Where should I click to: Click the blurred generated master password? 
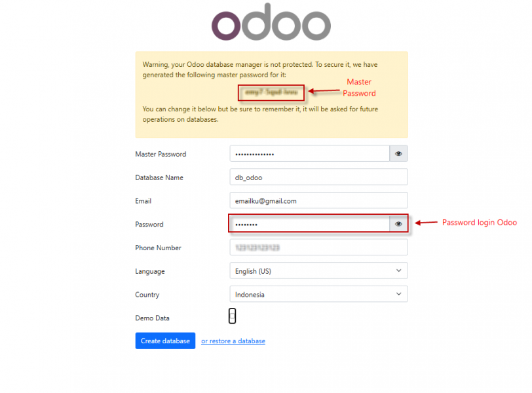(271, 92)
